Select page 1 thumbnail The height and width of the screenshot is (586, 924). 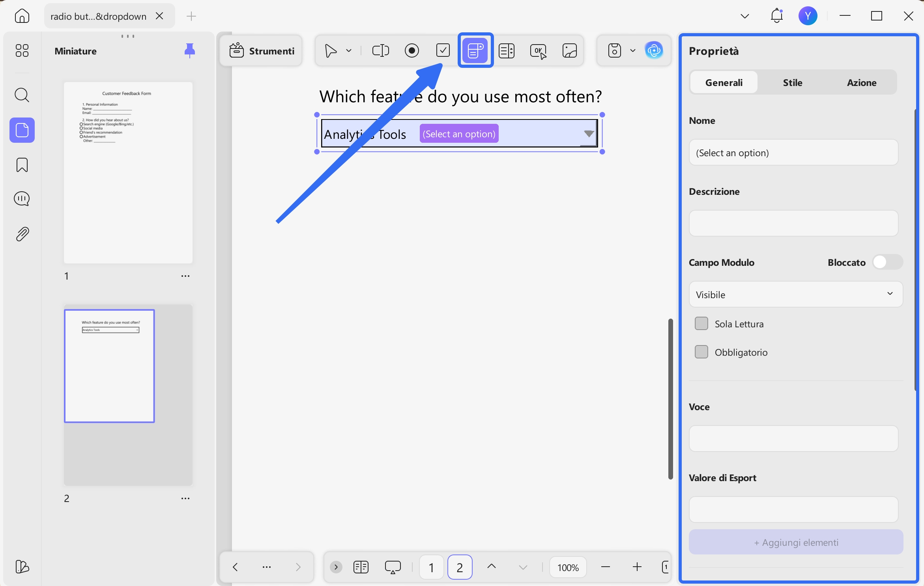click(128, 173)
